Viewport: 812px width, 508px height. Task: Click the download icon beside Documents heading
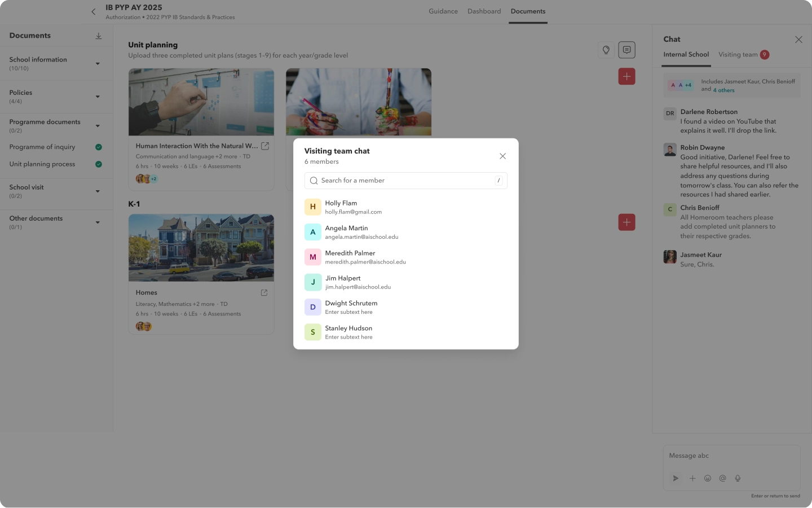99,36
